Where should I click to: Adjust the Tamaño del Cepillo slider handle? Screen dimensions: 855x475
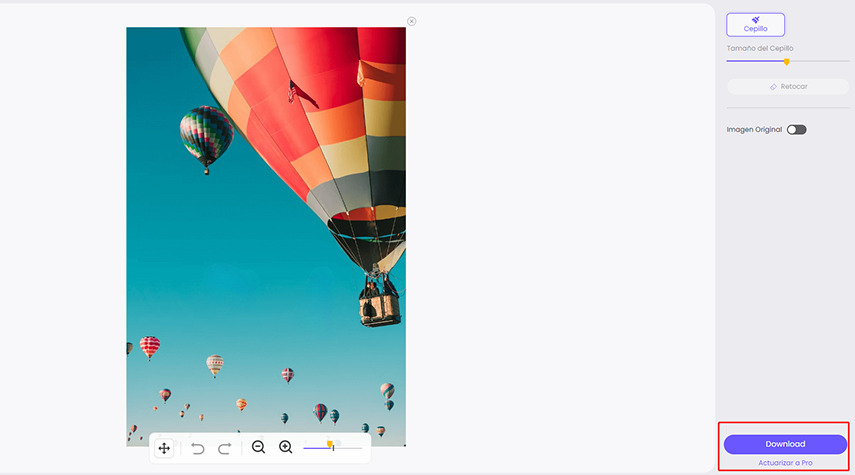(786, 62)
